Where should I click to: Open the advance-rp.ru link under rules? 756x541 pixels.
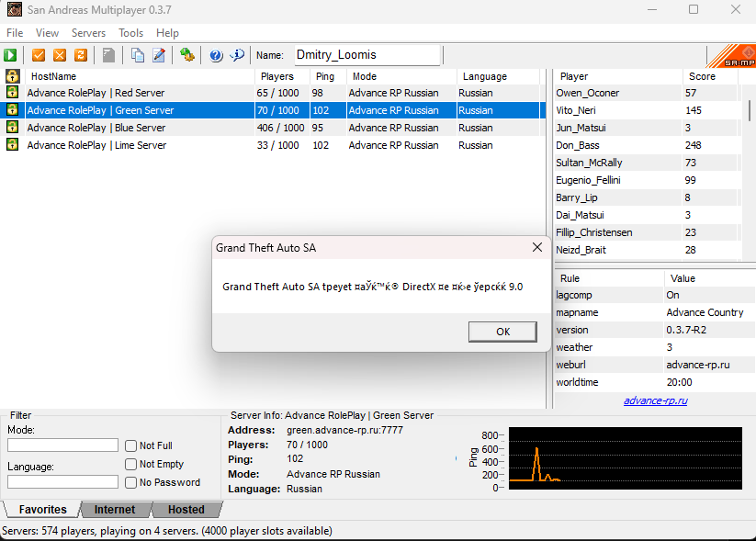[656, 400]
